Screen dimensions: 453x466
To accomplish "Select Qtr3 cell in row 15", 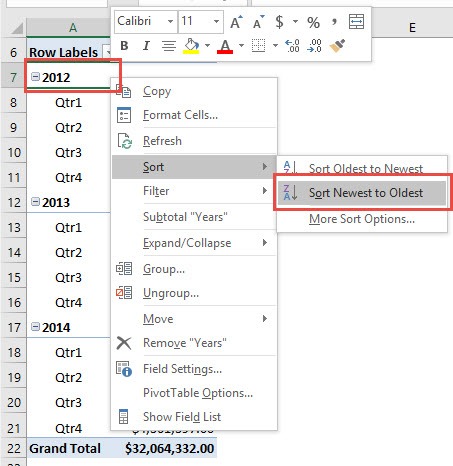I will pos(68,277).
